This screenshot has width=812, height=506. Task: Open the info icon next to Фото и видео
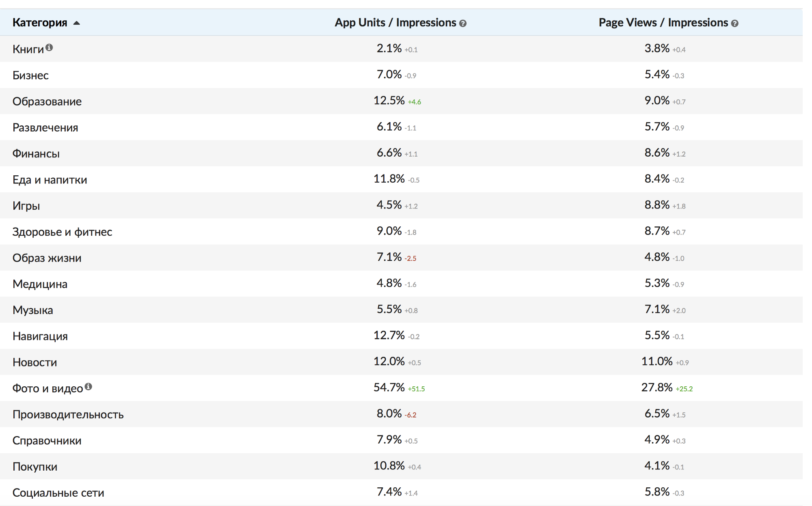88,387
